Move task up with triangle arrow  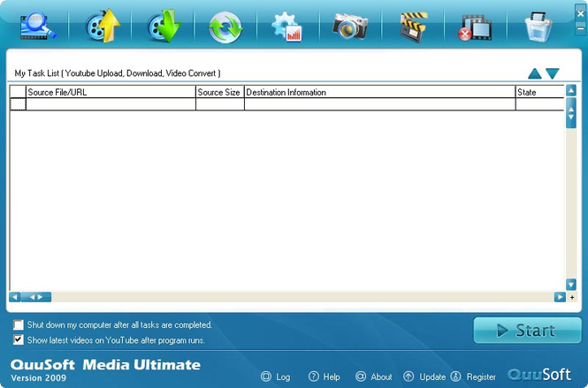[534, 73]
